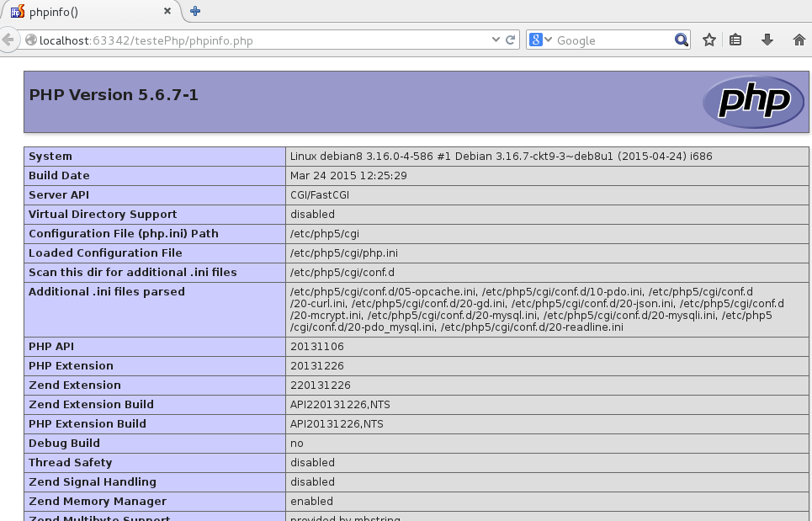This screenshot has height=521, width=812.
Task: Click the PHP API label
Action: click(51, 347)
